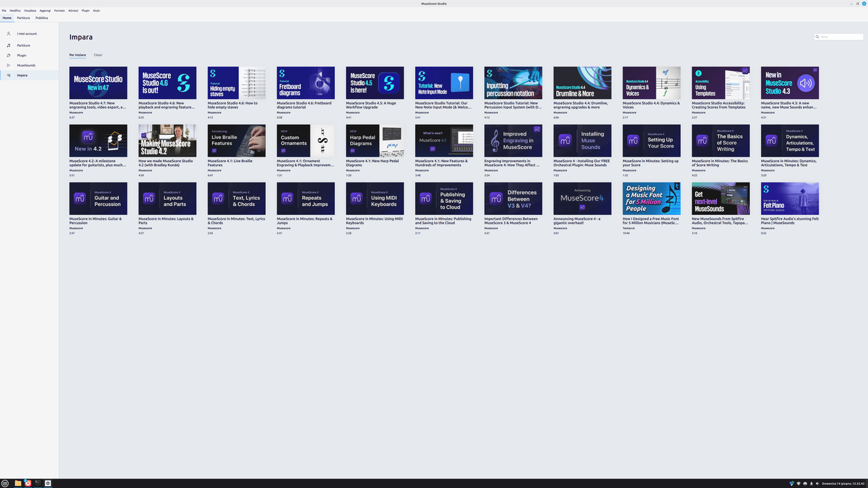
Task: Open the Aggiungi menu
Action: (45, 11)
